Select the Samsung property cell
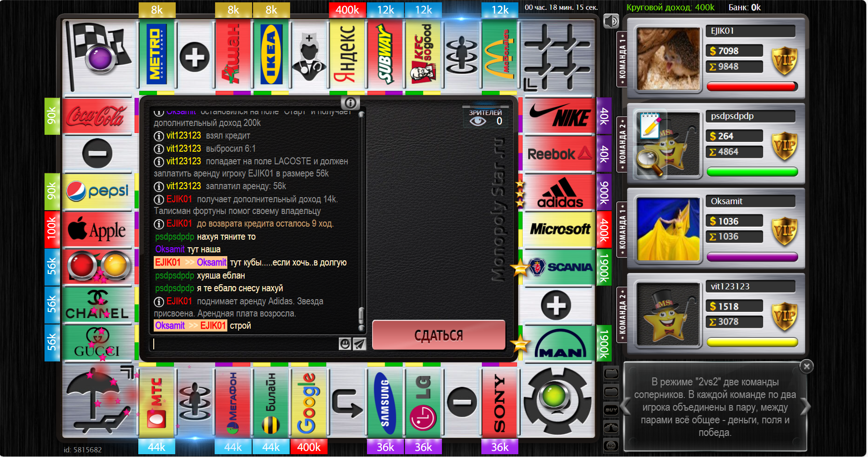 click(385, 403)
